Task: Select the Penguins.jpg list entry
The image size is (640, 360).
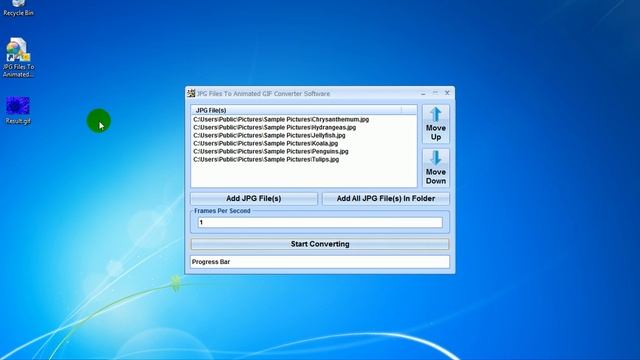Action: 271,151
